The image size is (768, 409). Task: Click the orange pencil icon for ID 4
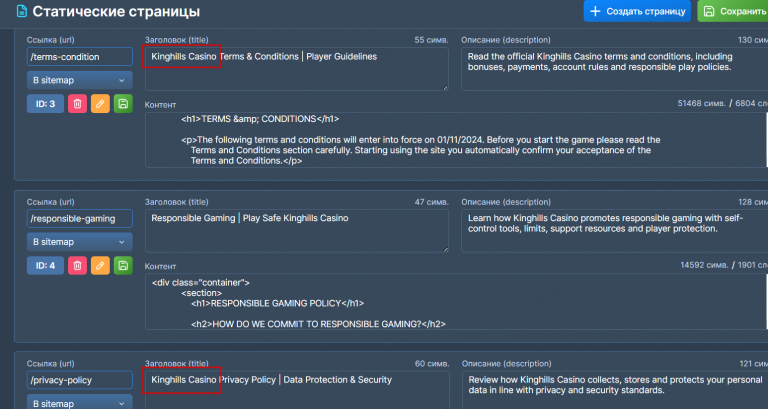point(100,265)
